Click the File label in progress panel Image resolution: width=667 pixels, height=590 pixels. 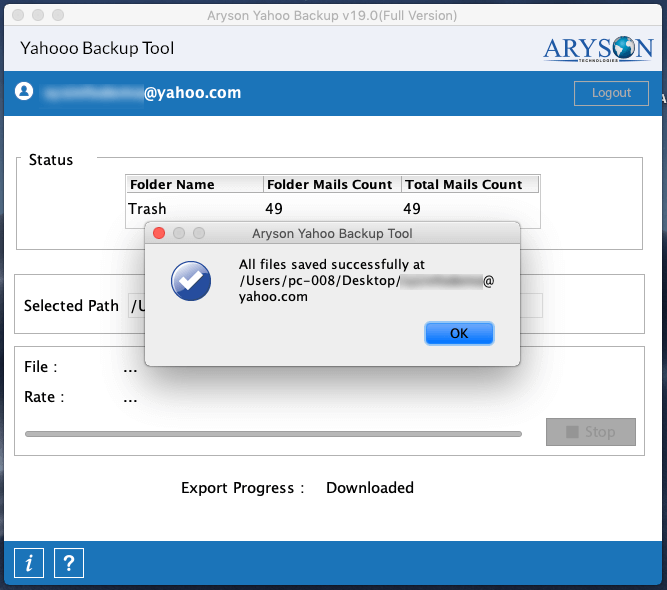[41, 367]
